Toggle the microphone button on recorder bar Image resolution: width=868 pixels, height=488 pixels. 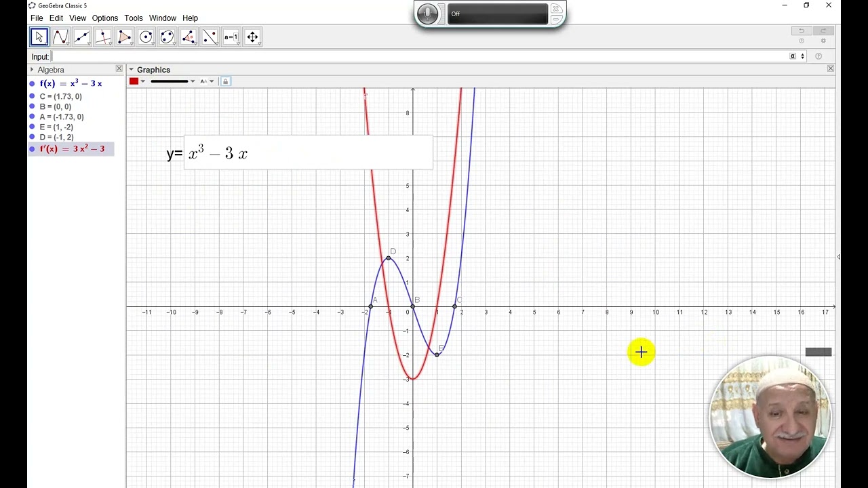(x=428, y=14)
